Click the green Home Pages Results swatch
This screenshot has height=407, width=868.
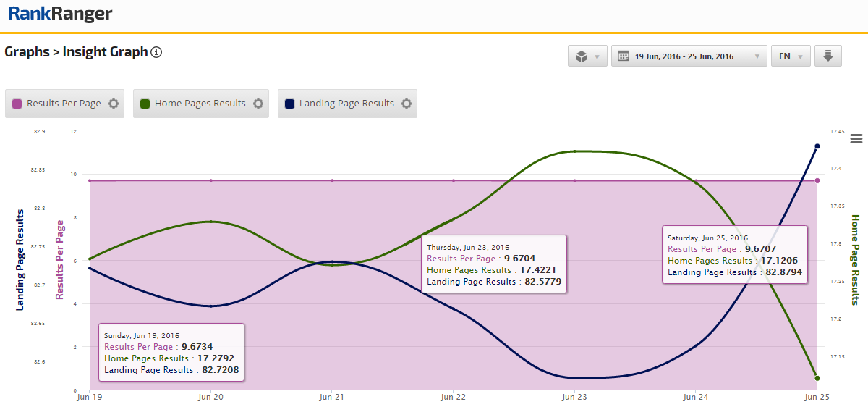tap(145, 104)
